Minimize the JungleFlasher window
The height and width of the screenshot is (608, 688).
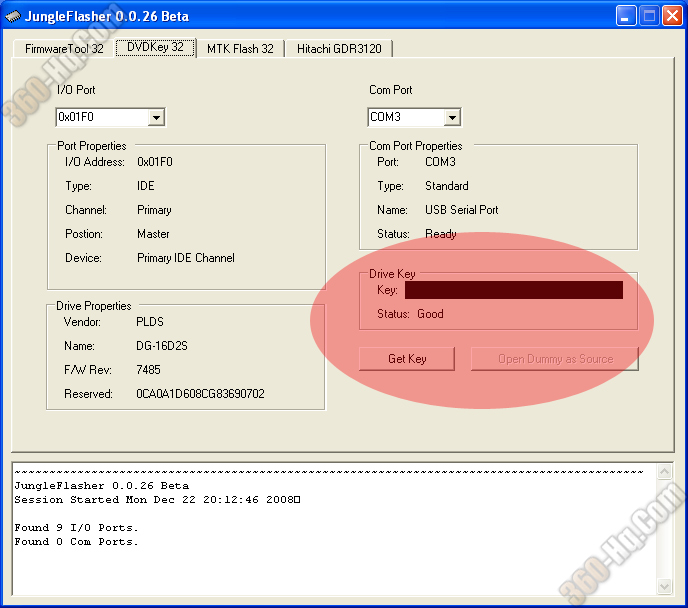pyautogui.click(x=626, y=16)
